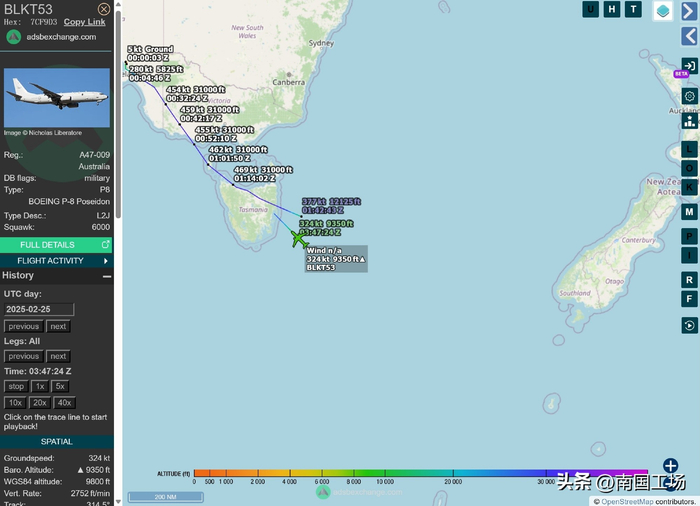
Task: Click the A47-009 registration value
Action: click(95, 155)
